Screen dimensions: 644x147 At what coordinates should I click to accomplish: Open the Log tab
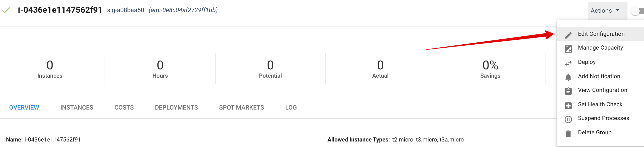(x=291, y=108)
